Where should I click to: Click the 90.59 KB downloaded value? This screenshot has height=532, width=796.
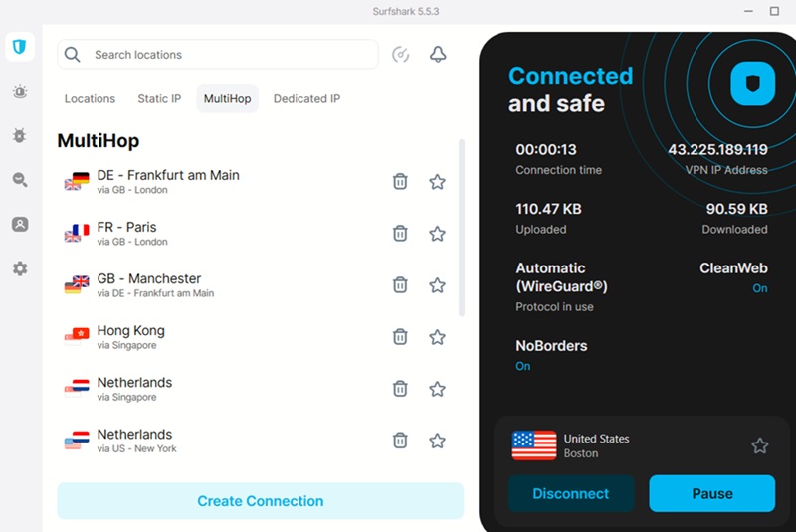736,209
